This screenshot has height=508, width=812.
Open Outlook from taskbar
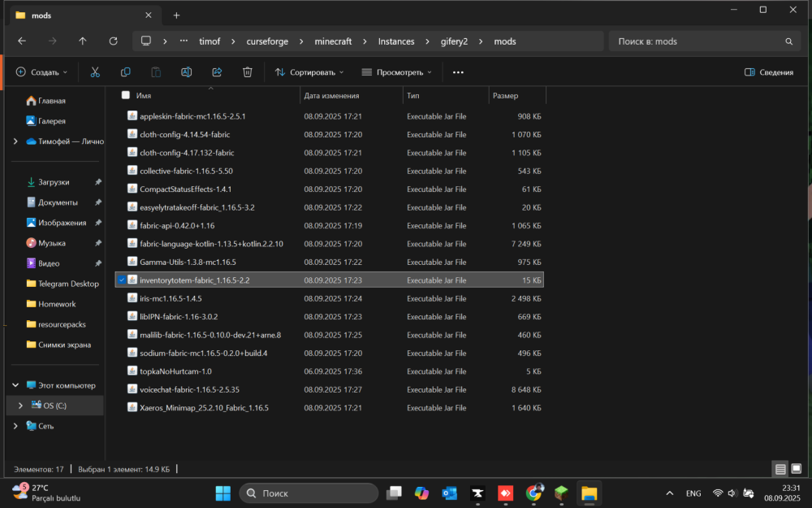pyautogui.click(x=450, y=493)
